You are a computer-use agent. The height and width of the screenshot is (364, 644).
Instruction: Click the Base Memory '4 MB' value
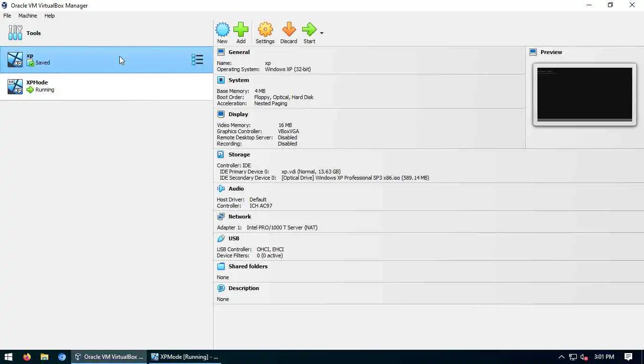click(x=260, y=91)
